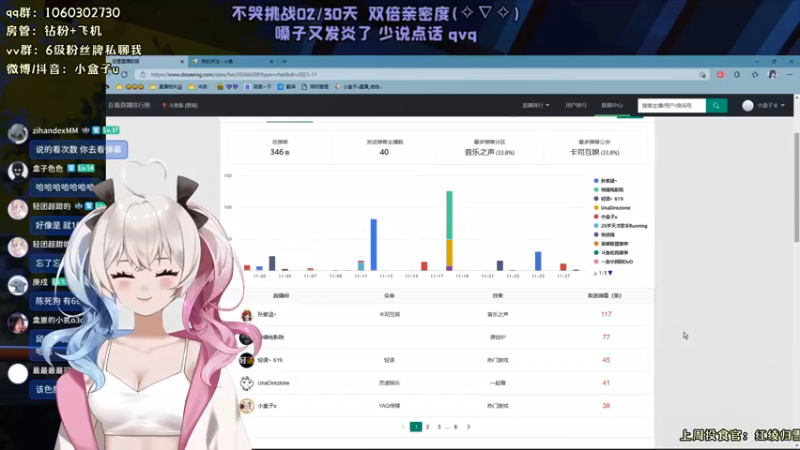Open 用户排行 menu in site header

[576, 106]
